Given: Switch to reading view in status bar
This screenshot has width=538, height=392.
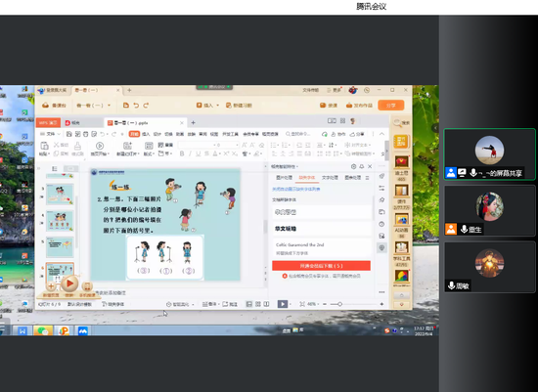Looking at the screenshot, I should pyautogui.click(x=266, y=304).
